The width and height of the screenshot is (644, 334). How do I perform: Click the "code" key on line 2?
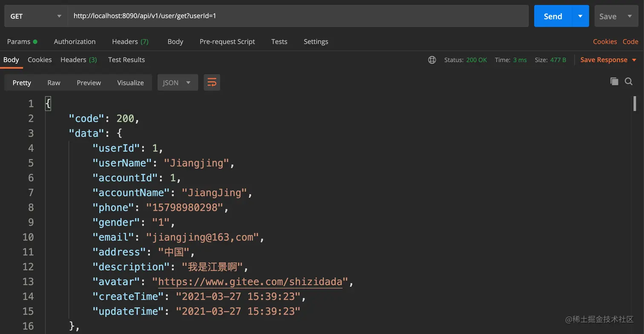click(x=86, y=118)
